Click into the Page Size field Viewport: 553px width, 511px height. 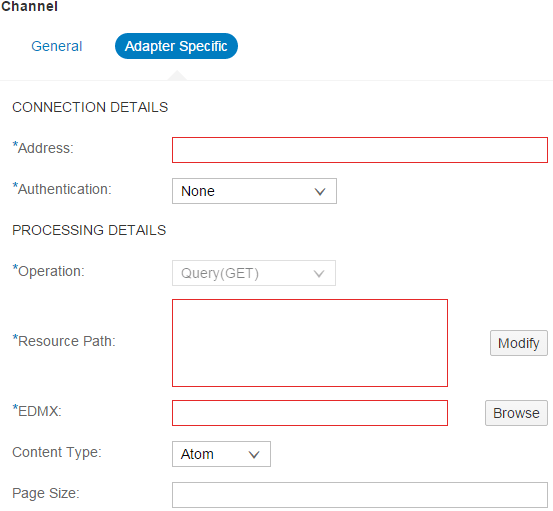tap(360, 495)
